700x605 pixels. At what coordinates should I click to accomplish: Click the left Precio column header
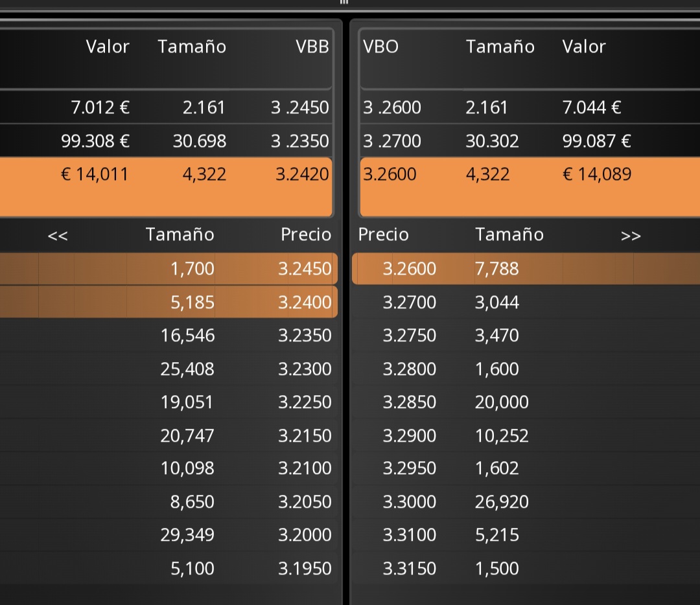(x=306, y=234)
